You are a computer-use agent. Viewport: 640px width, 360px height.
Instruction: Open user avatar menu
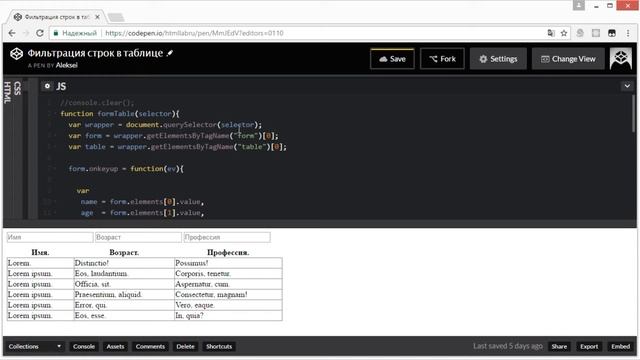(x=620, y=59)
